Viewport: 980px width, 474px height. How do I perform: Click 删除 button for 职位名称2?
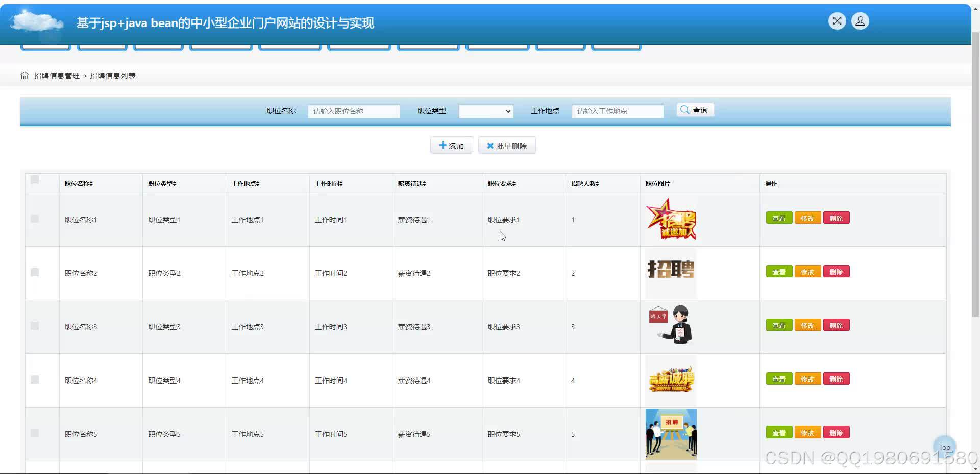836,272
